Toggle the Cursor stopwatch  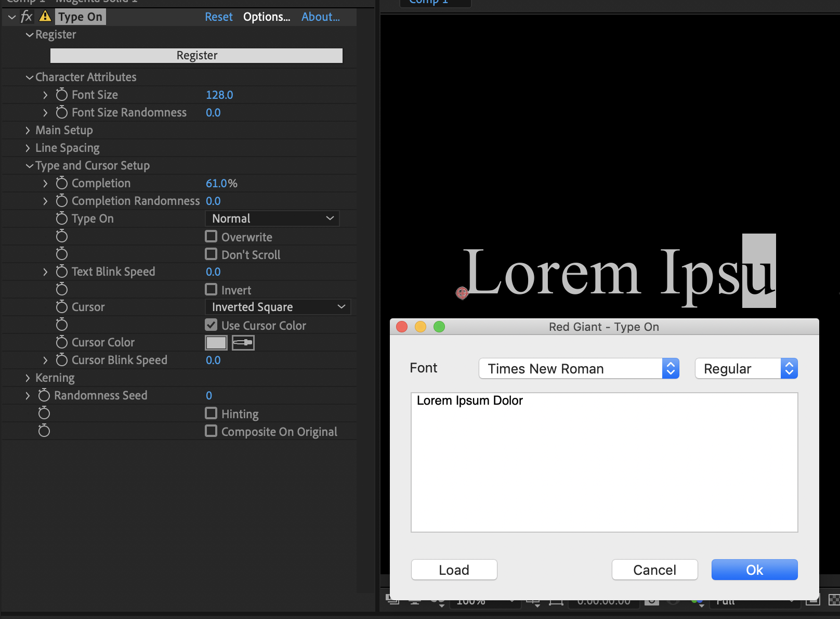coord(62,307)
